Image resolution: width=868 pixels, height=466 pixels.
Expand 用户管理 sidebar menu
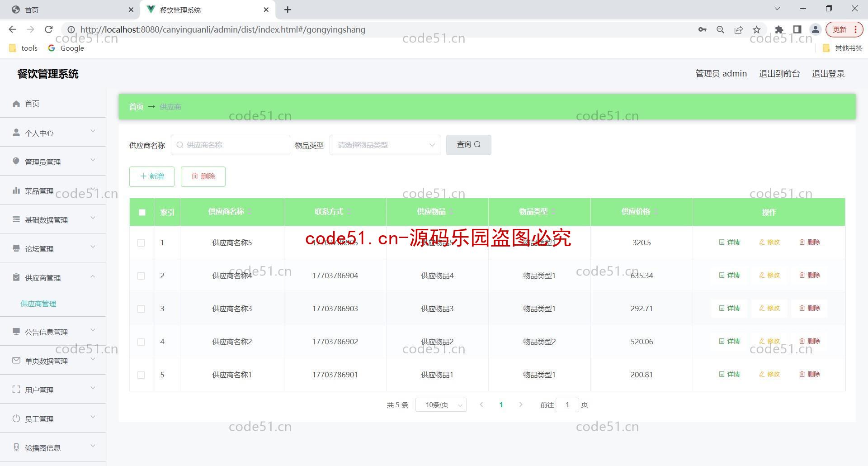(53, 390)
